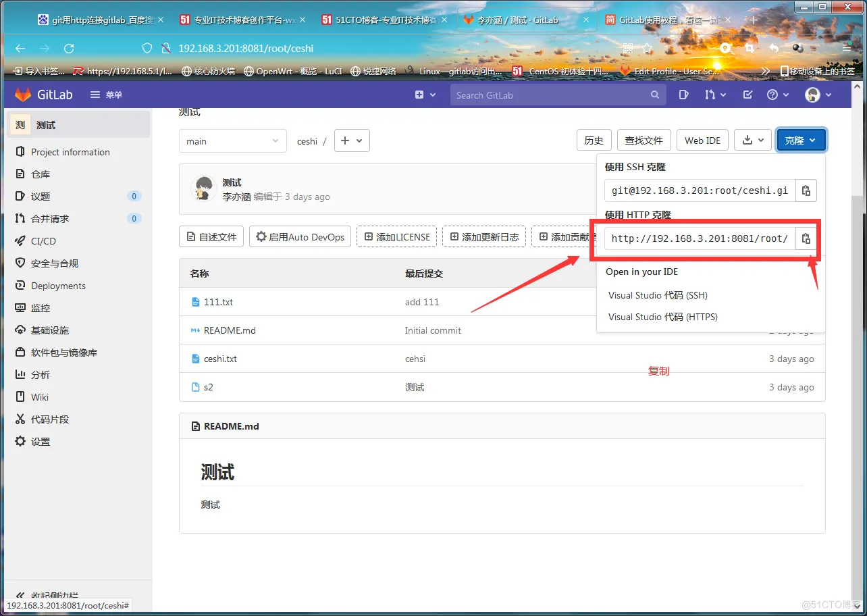Click 启用Auto DevOps button
867x616 pixels.
pyautogui.click(x=300, y=236)
